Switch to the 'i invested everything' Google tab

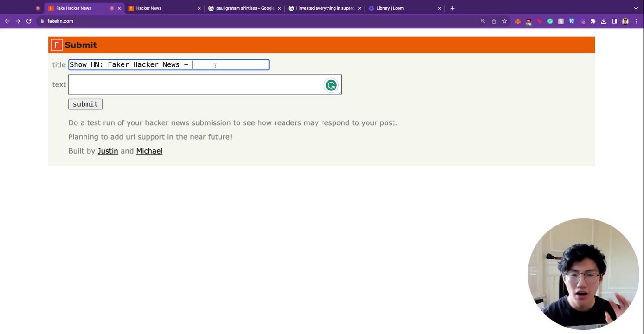point(325,8)
